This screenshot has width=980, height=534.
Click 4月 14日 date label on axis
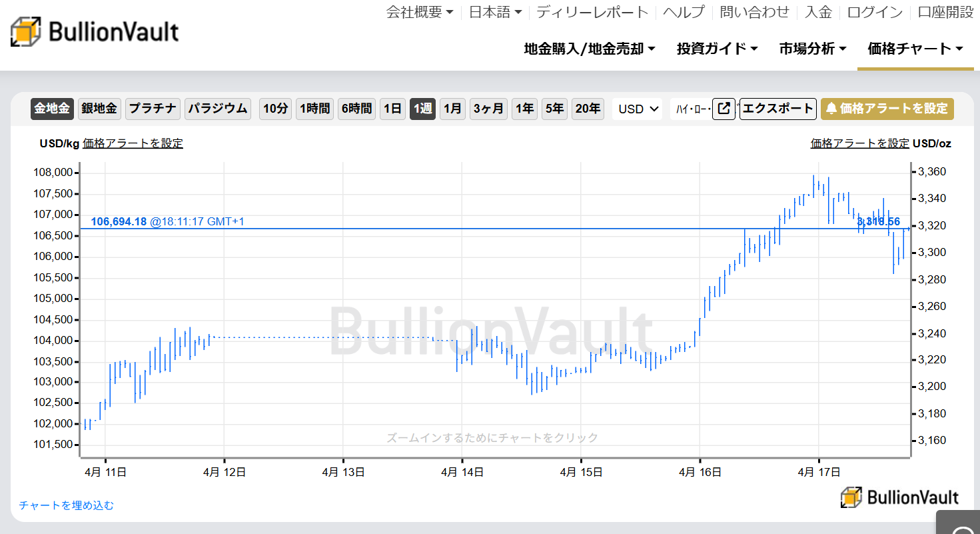coord(462,472)
